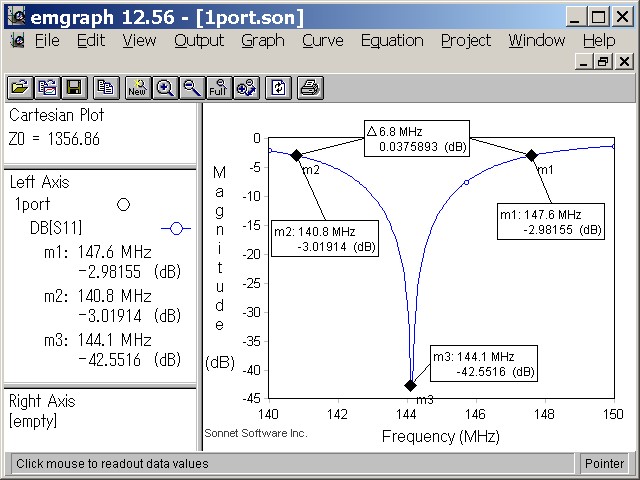Open the Curve menu

(322, 40)
